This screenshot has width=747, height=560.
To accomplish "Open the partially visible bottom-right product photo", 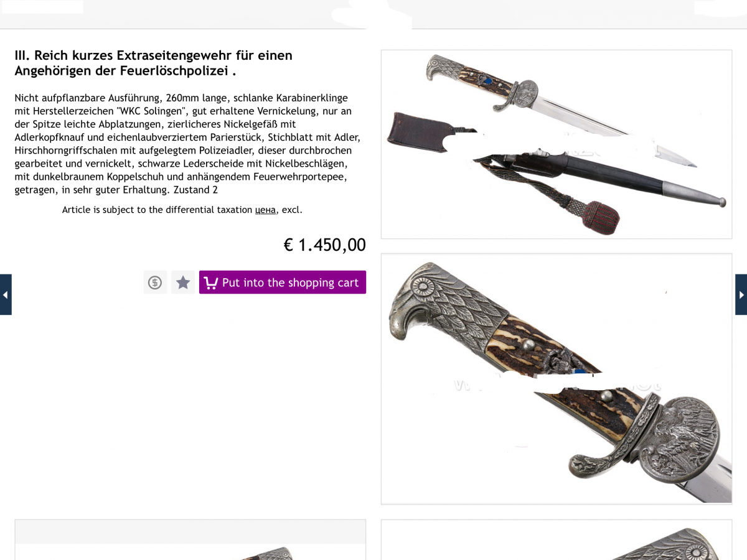I will coord(557,540).
